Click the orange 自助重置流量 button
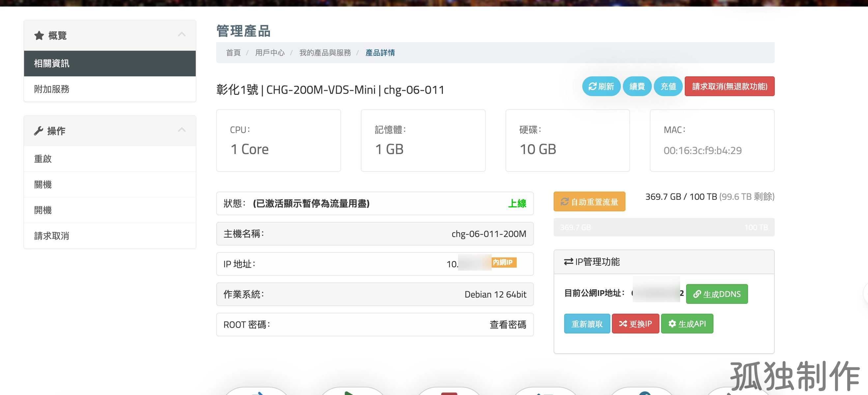This screenshot has width=868, height=395. click(x=589, y=201)
